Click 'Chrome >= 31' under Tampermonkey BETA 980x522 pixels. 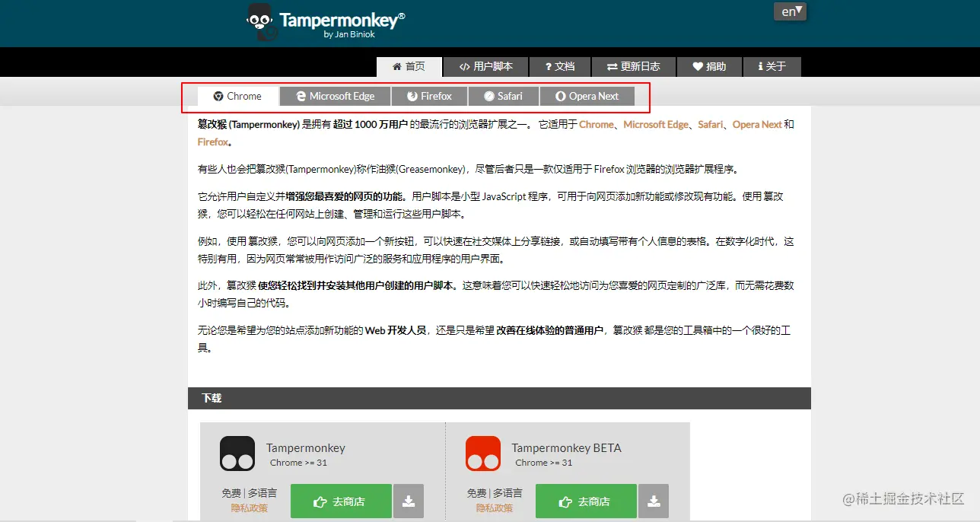pos(543,463)
